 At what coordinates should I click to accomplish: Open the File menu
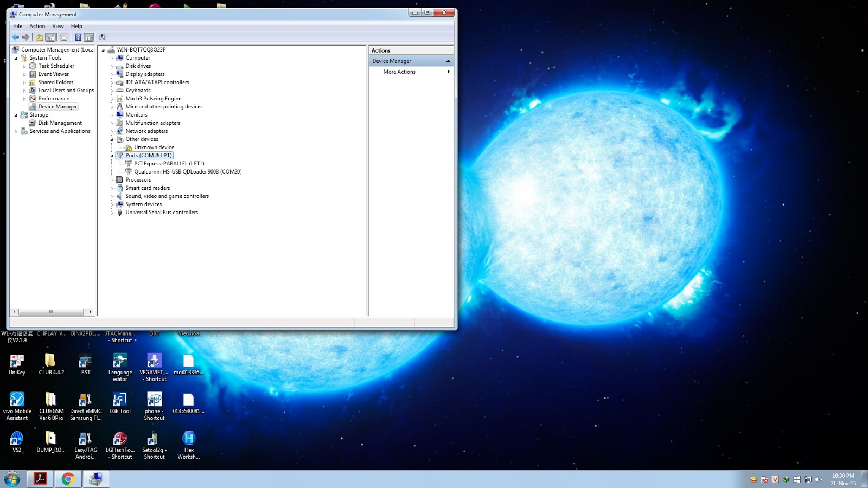click(18, 26)
